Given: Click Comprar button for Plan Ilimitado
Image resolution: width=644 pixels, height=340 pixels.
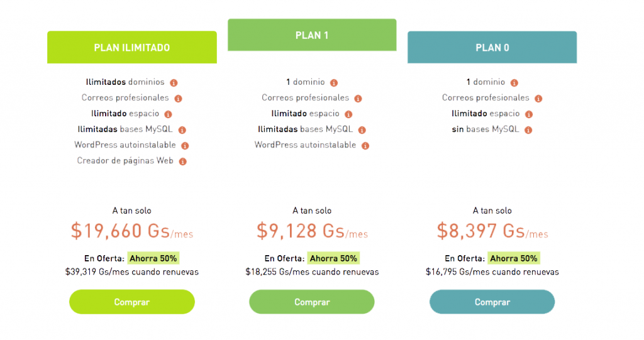Looking at the screenshot, I should [132, 302].
